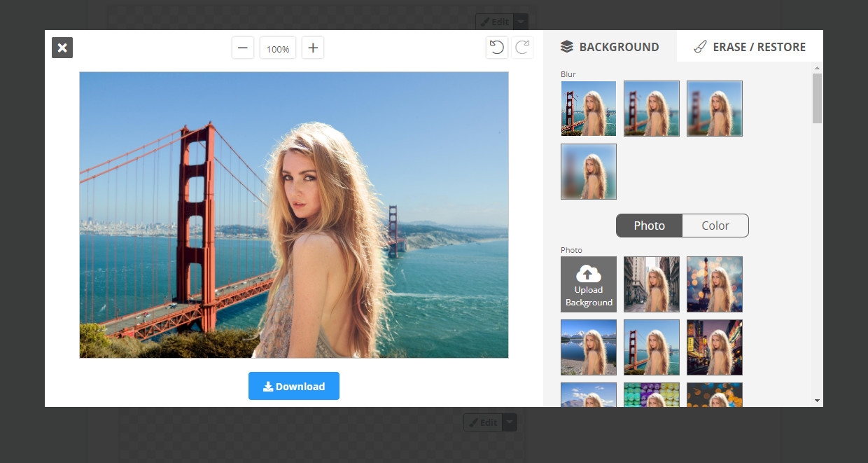The height and width of the screenshot is (463, 868).
Task: Close the editor with the X button
Action: [x=62, y=48]
